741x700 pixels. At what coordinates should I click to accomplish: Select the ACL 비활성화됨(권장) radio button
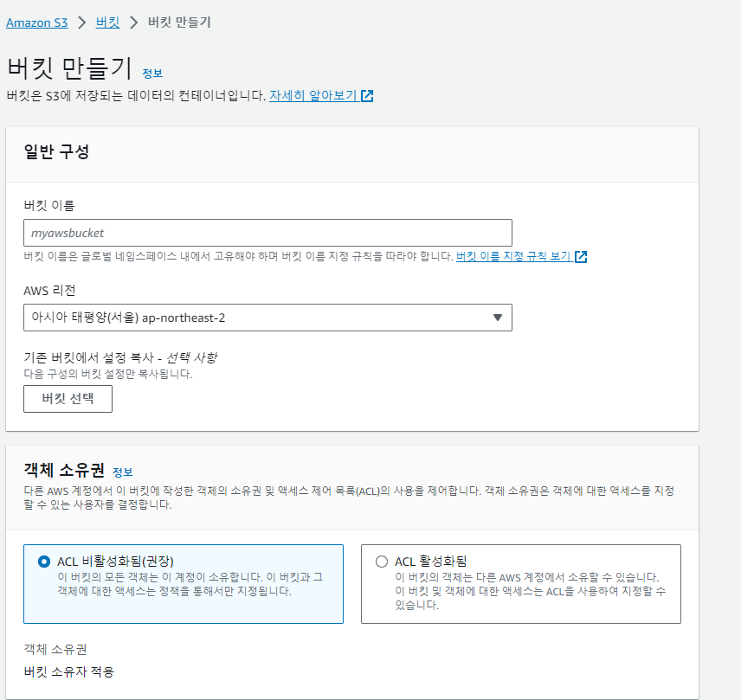click(44, 562)
